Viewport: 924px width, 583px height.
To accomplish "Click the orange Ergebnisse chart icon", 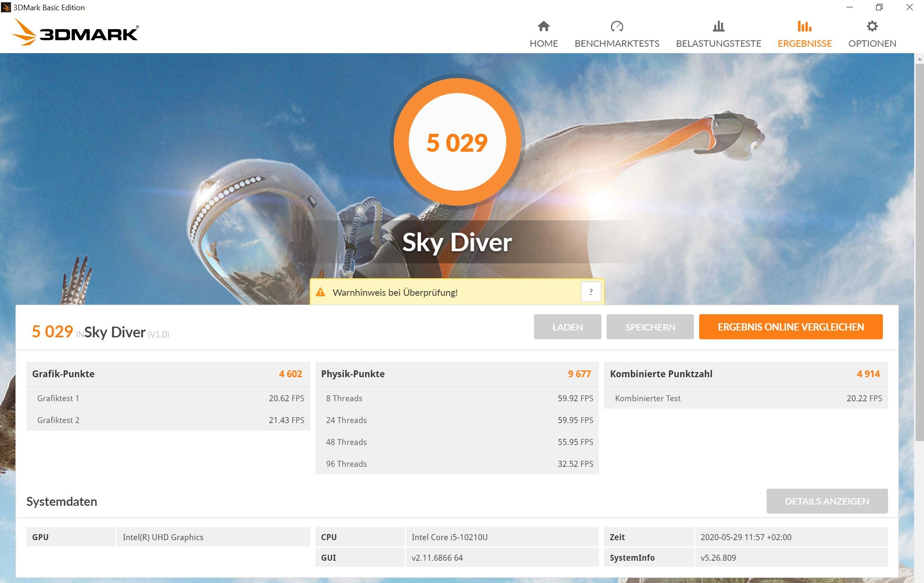I will (804, 27).
